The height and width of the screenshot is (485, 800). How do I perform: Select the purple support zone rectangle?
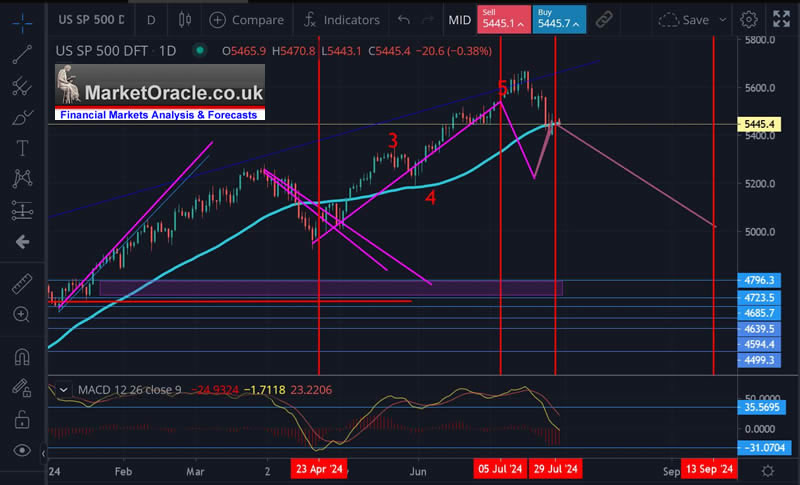tap(331, 288)
